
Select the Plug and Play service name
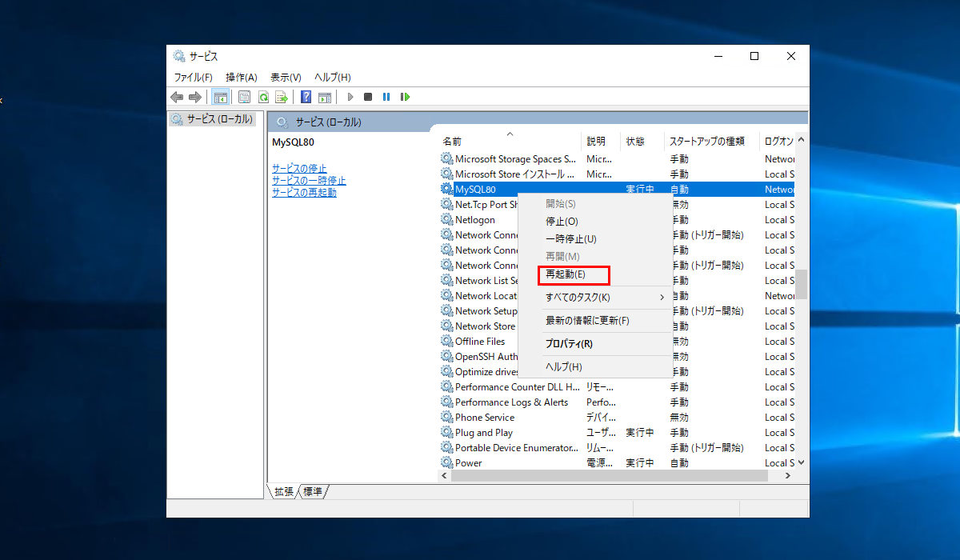tap(484, 433)
